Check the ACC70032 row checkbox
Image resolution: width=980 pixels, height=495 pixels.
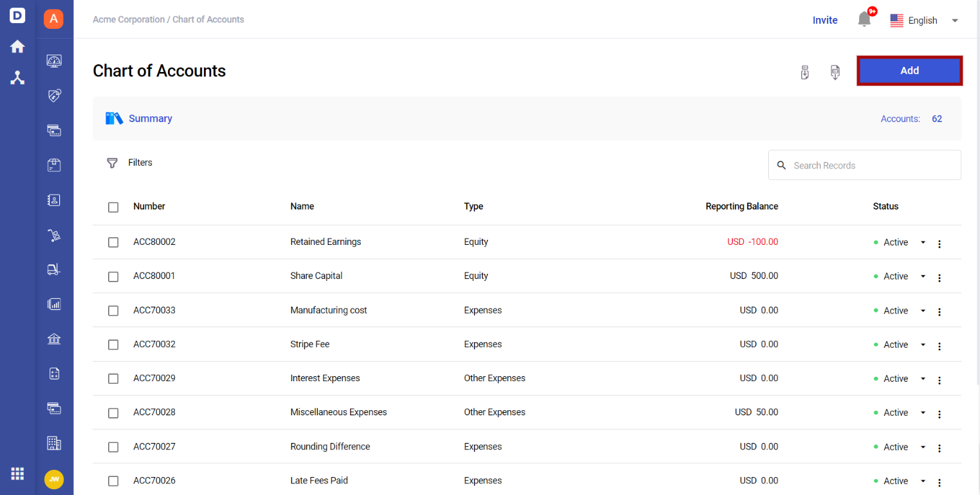tap(113, 345)
